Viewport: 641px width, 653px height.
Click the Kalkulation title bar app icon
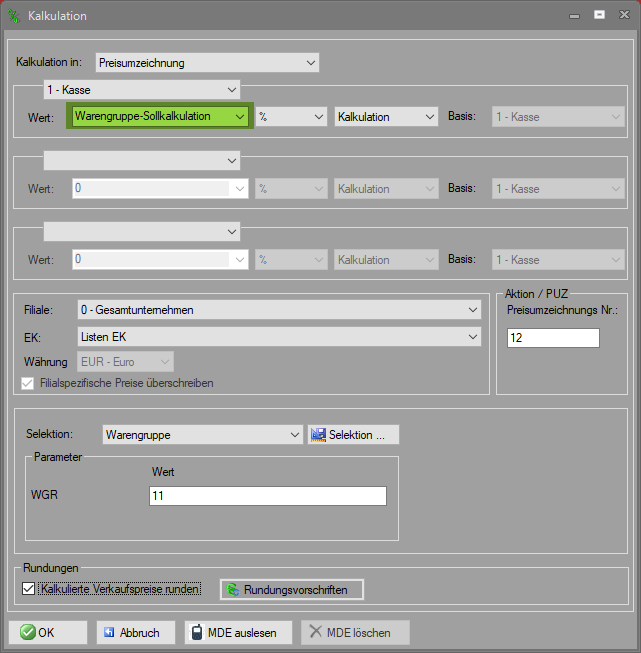[14, 16]
